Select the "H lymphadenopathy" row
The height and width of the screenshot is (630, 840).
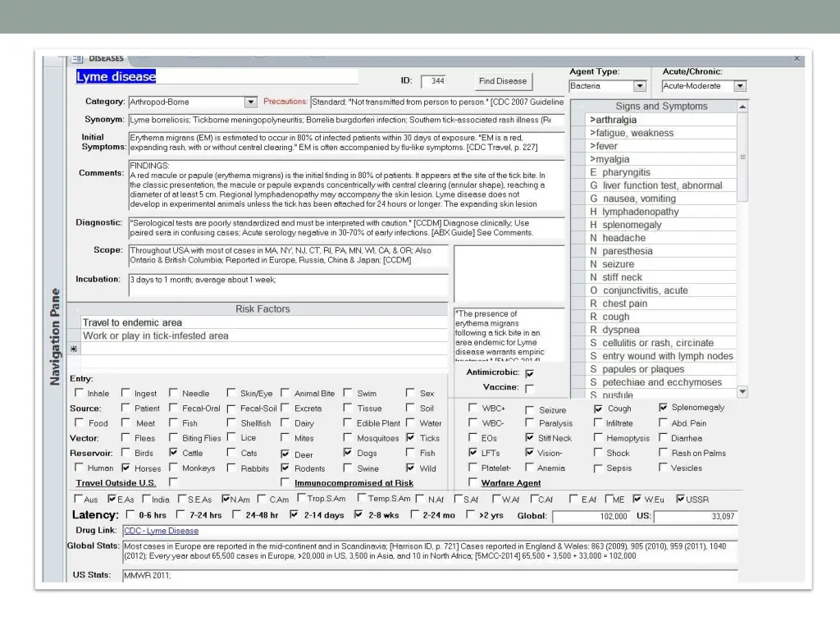(x=662, y=212)
